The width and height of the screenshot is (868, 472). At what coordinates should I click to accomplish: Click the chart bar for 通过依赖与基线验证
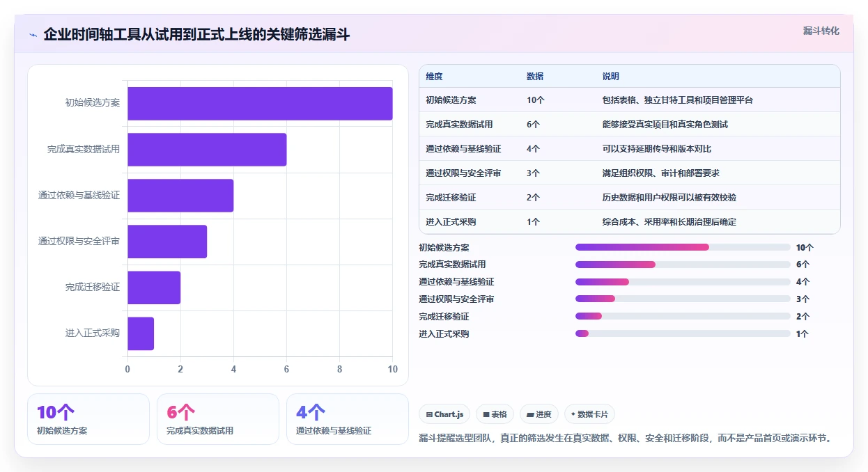coord(180,196)
